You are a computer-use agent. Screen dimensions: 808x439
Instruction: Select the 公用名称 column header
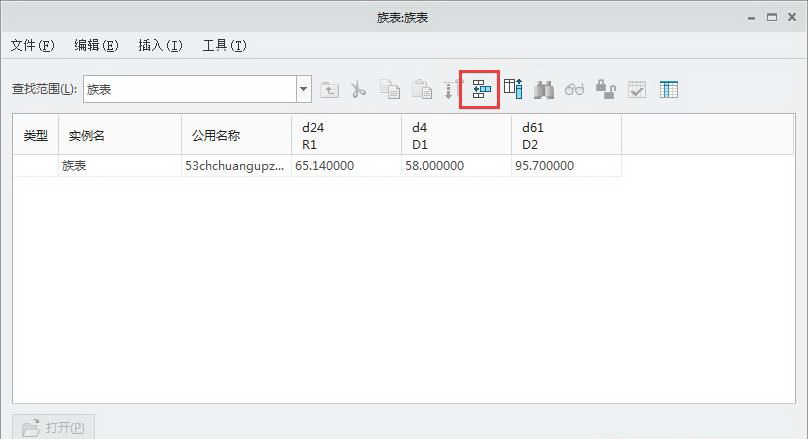coord(237,136)
